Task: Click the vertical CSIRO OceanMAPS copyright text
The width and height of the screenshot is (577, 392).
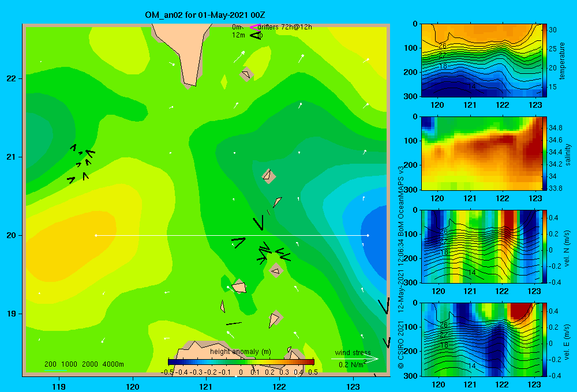Action: 401,266
